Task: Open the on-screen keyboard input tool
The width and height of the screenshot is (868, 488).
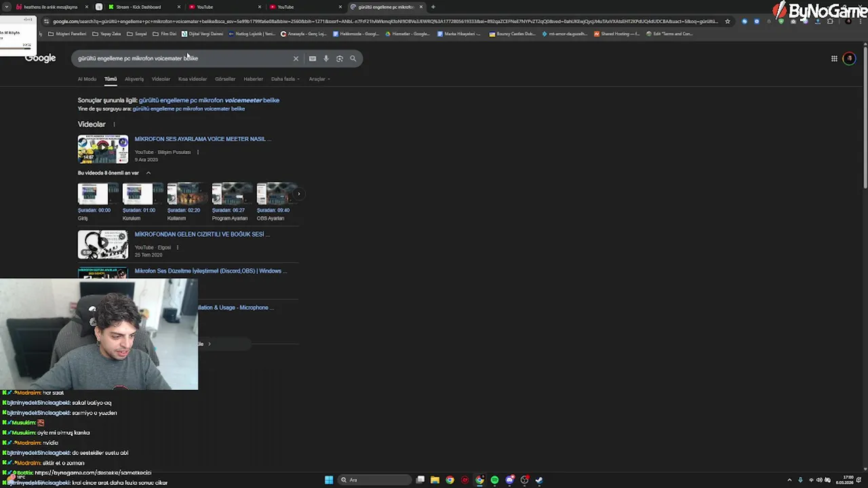Action: (313, 58)
